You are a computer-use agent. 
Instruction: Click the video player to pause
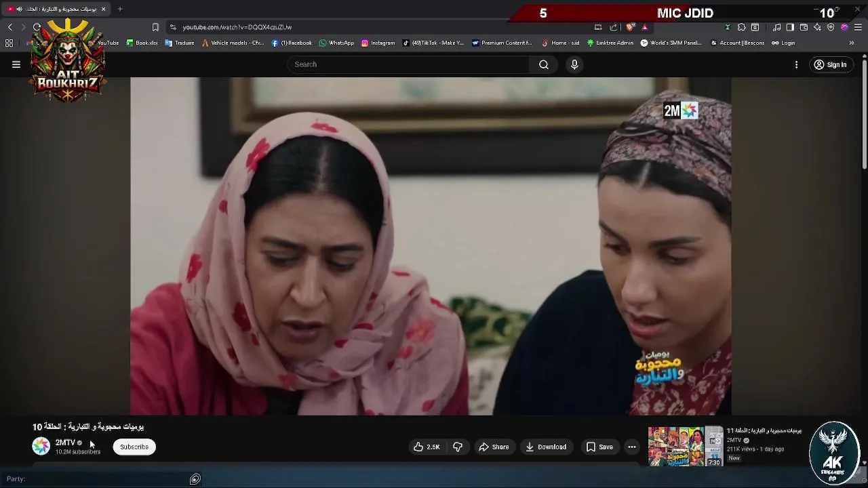point(431,245)
